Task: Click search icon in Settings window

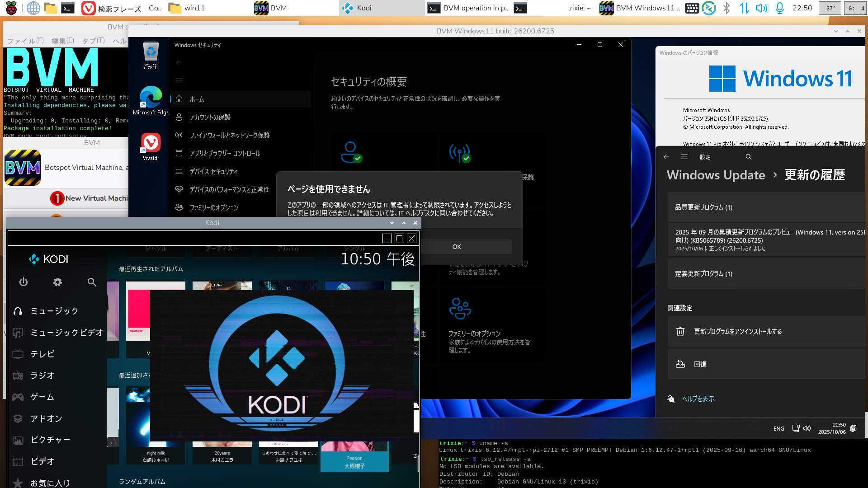Action: [748, 157]
